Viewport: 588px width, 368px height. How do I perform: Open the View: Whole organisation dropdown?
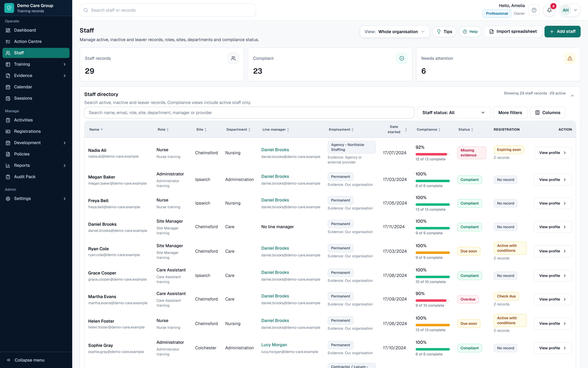(x=395, y=32)
